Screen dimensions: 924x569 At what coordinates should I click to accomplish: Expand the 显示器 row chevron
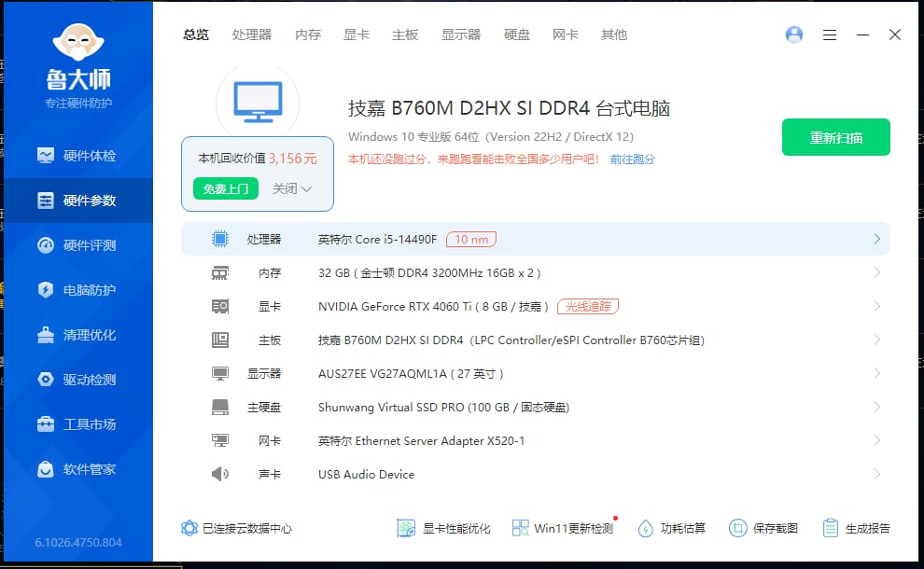click(876, 373)
